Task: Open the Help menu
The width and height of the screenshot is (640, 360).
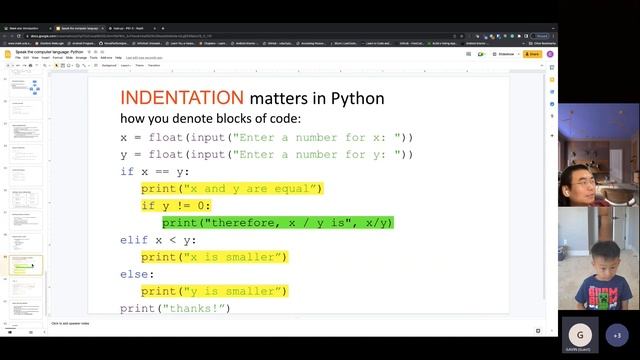Action: 118,58
